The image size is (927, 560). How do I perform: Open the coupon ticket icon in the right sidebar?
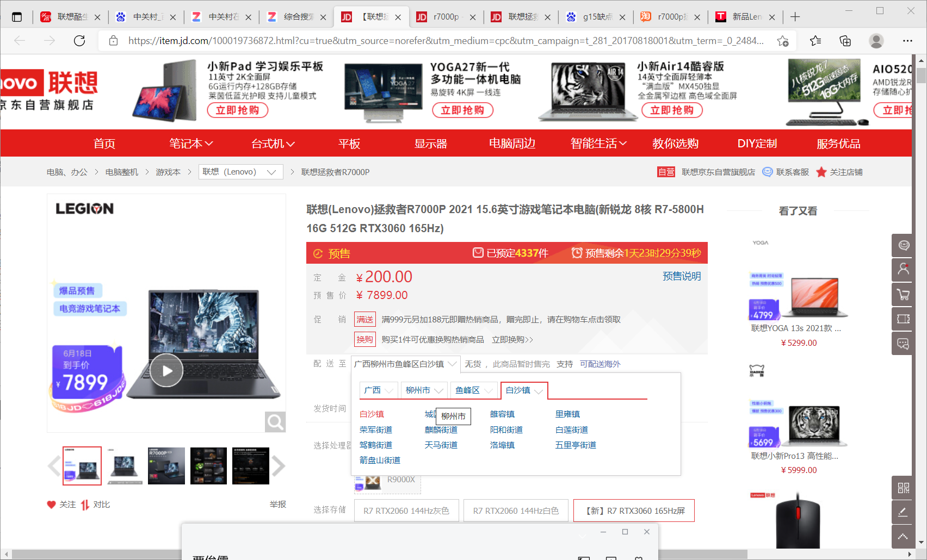tap(904, 319)
